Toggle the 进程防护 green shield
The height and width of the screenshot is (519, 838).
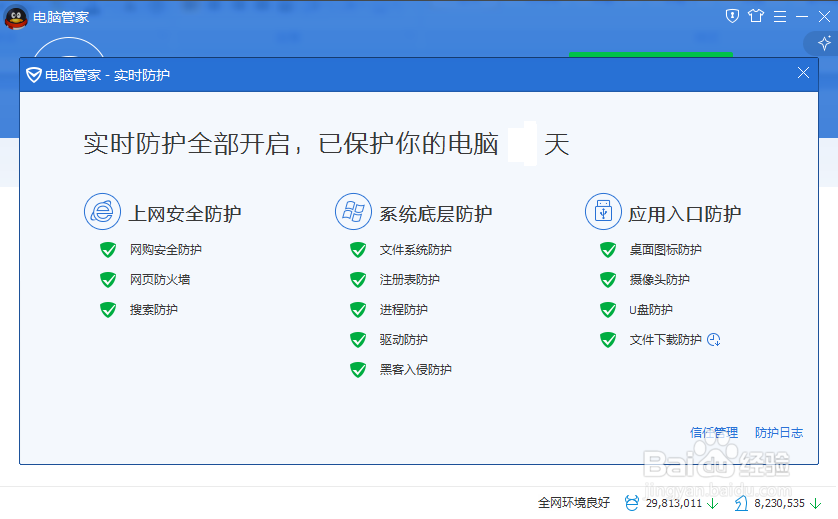point(358,309)
